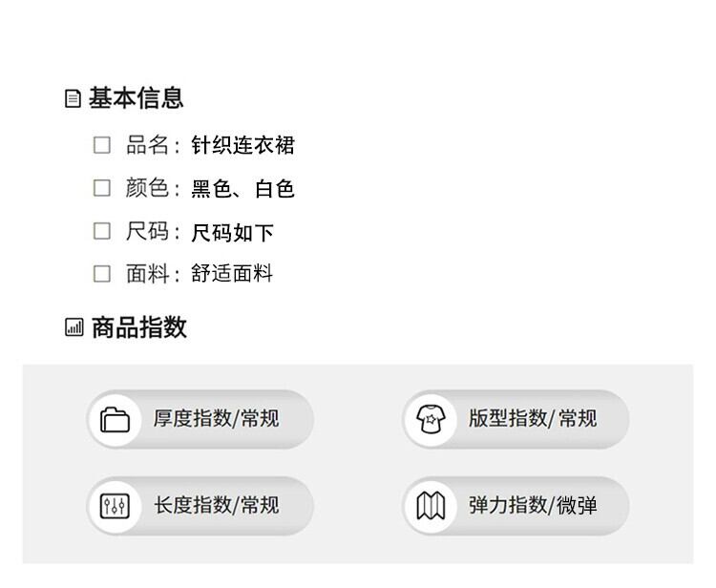Click the 黑色、白色 color value text

tap(242, 188)
